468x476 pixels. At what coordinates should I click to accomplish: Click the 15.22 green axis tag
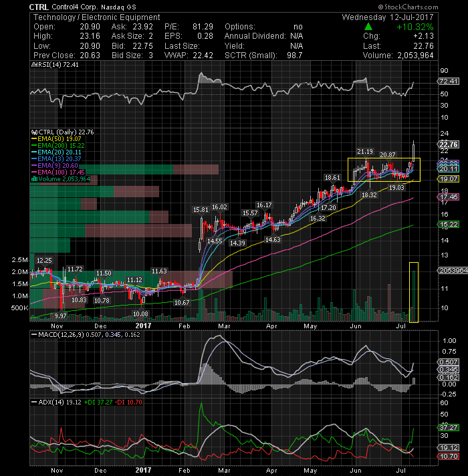click(x=448, y=225)
